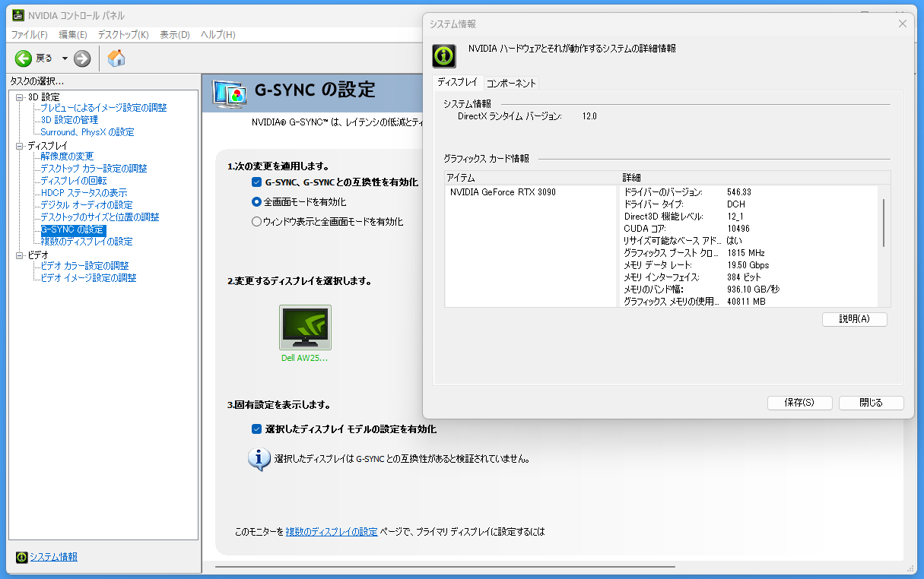Open デスクトップ カラー設定の調整 tree item
This screenshot has width=924, height=579.
point(94,169)
